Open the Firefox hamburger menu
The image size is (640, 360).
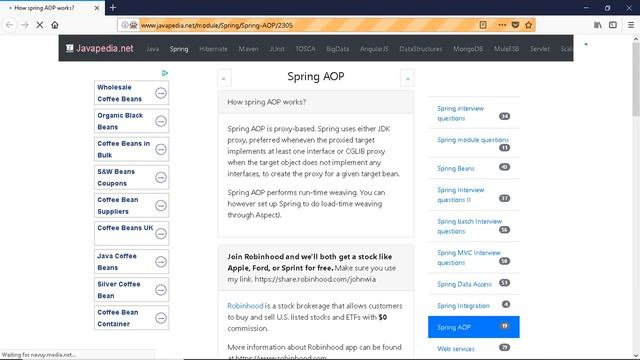pos(631,25)
